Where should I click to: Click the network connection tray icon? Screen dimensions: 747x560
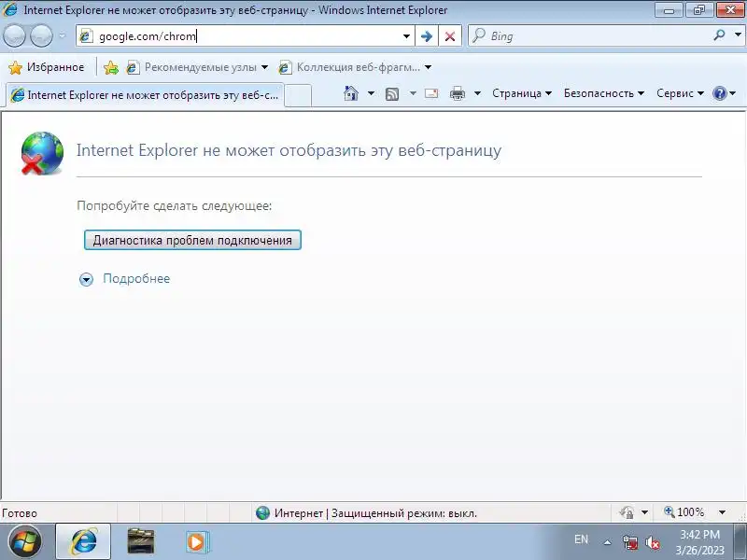tap(629, 542)
